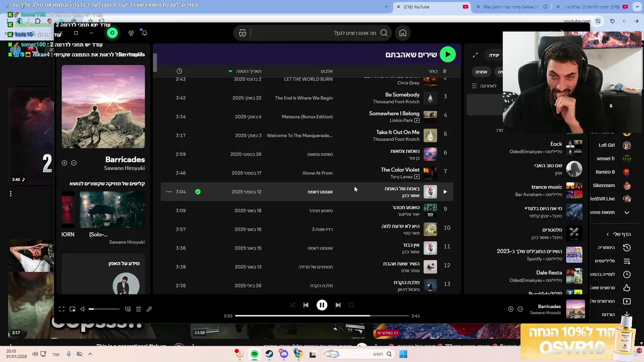Open the friend activity icon
The image size is (644, 362).
(x=131, y=33)
